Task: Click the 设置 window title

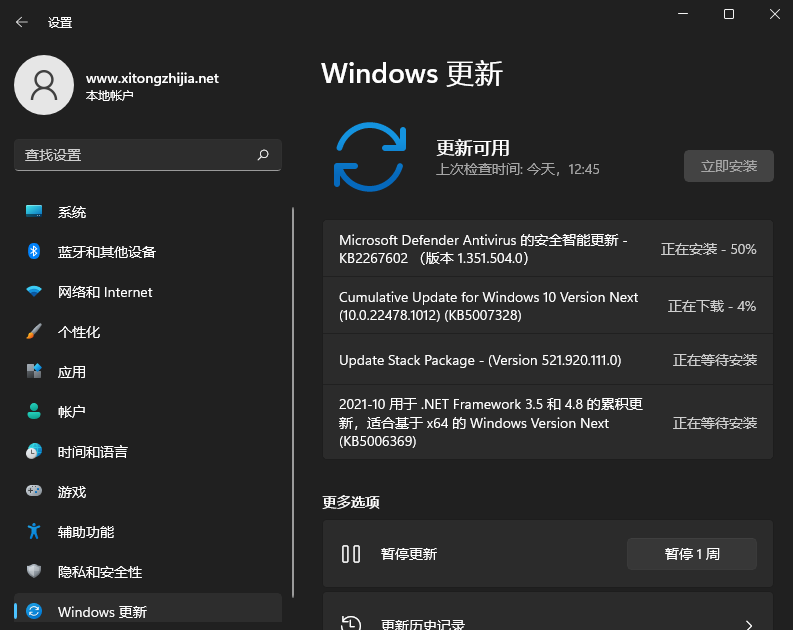Action: tap(60, 22)
